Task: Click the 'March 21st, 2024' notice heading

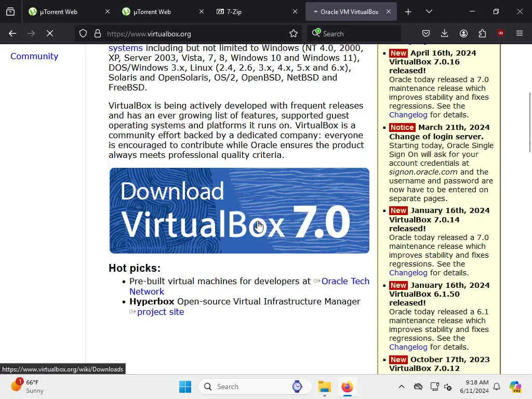Action: point(454,127)
